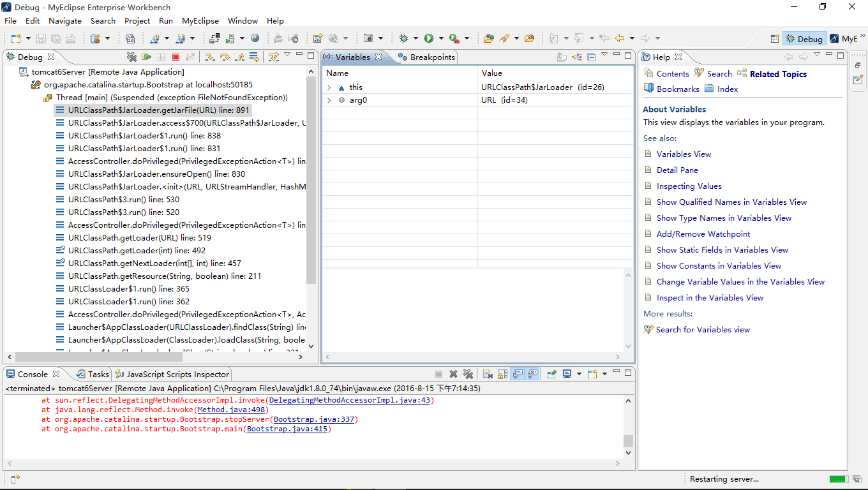
Task: Click the Step Over icon
Action: [x=225, y=57]
